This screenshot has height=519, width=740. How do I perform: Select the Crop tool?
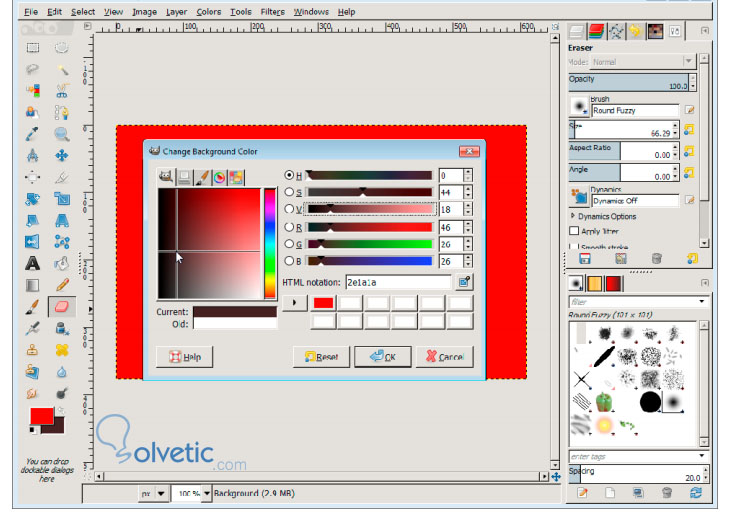point(61,177)
